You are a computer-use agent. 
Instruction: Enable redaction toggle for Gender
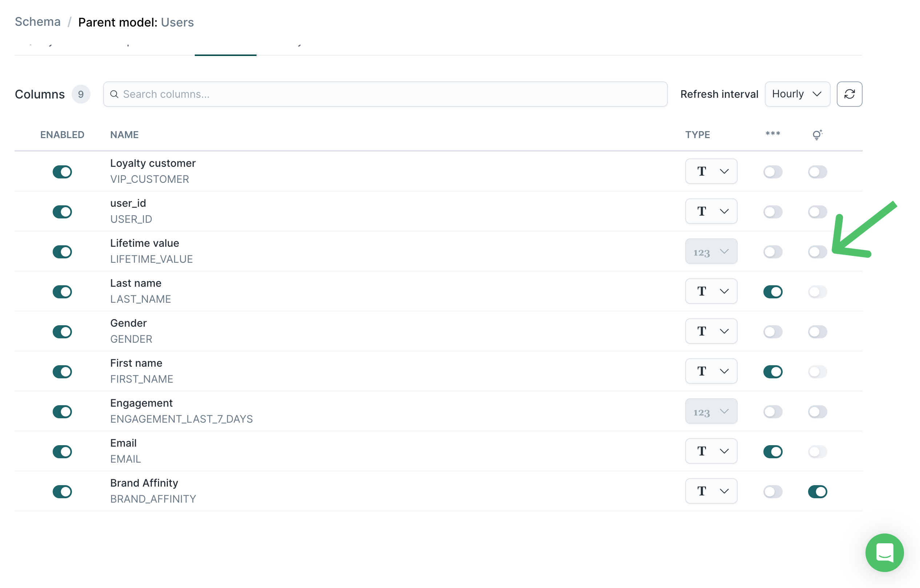tap(772, 332)
